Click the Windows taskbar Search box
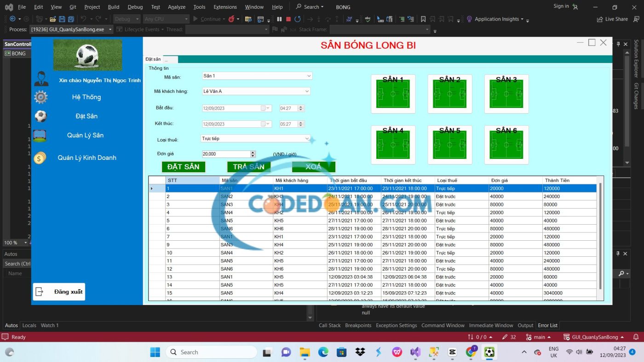644x362 pixels. tap(211, 352)
